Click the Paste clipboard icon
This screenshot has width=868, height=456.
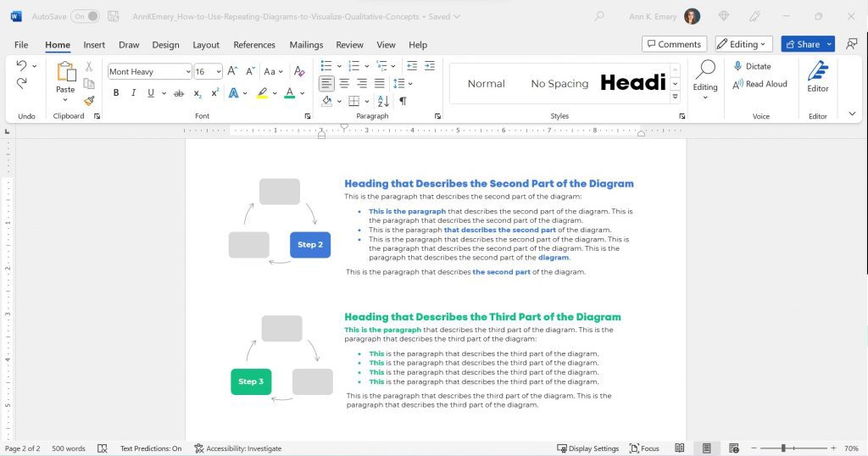pyautogui.click(x=65, y=72)
